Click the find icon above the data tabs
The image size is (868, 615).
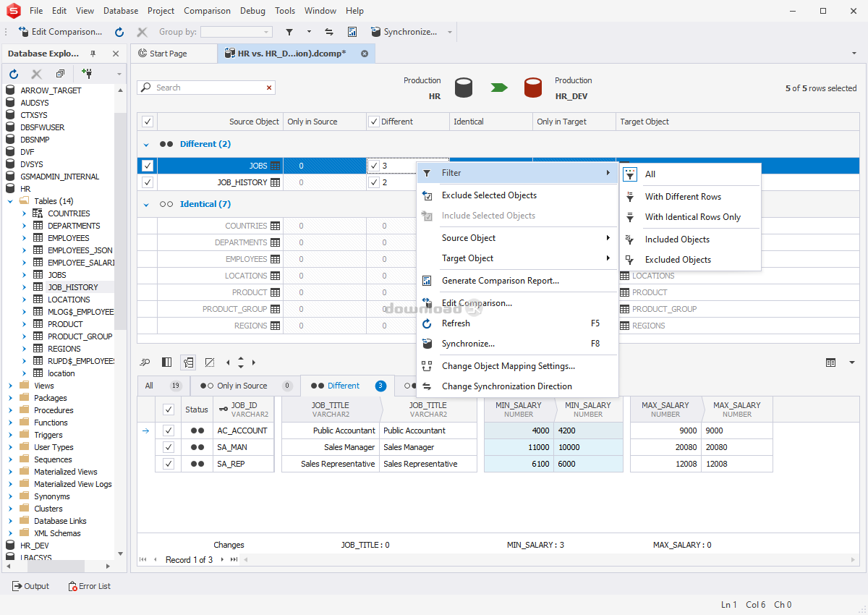click(x=145, y=362)
